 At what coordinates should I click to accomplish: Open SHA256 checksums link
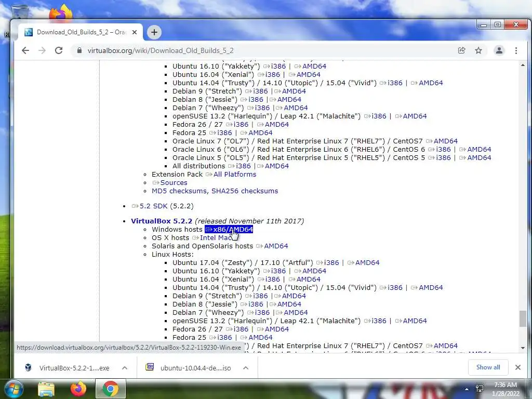coord(245,191)
